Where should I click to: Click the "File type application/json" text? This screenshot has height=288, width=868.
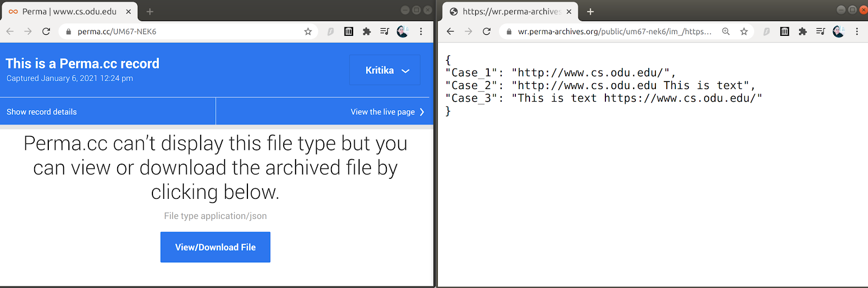pyautogui.click(x=215, y=216)
